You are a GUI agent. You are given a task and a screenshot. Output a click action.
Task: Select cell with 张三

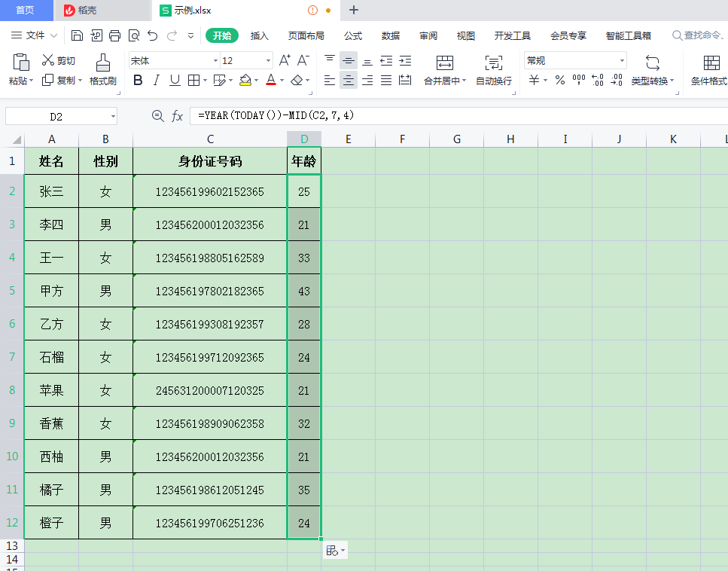tap(51, 191)
